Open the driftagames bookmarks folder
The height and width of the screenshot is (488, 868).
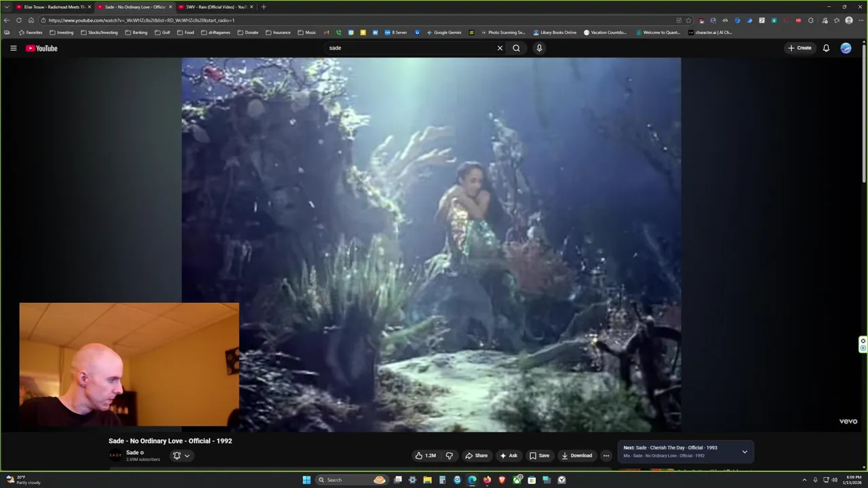point(216,33)
